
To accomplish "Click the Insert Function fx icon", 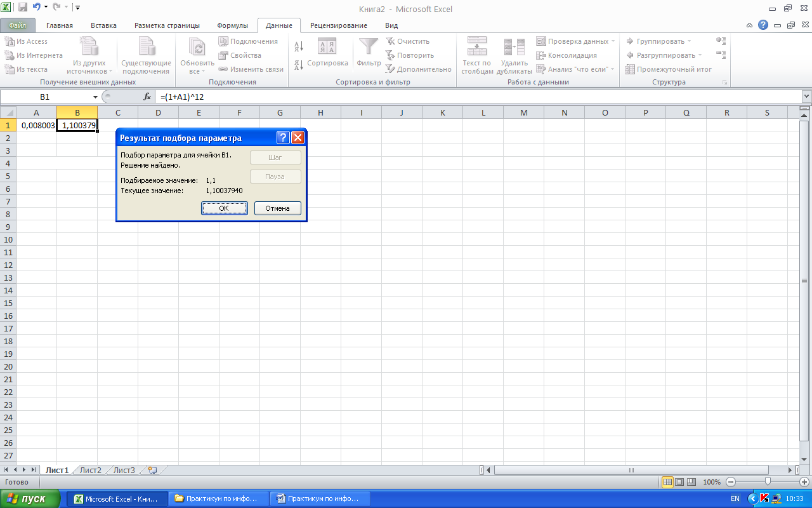I will (147, 97).
